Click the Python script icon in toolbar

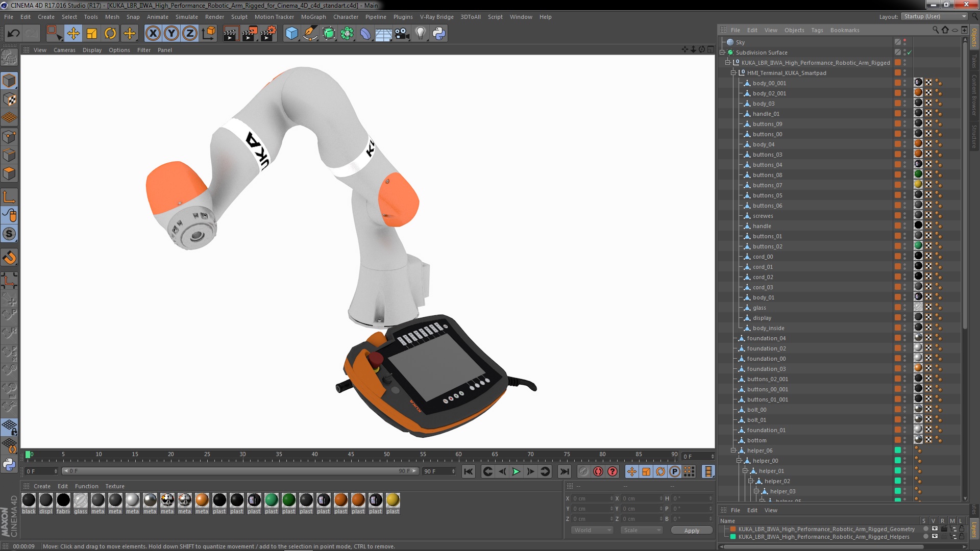point(439,34)
